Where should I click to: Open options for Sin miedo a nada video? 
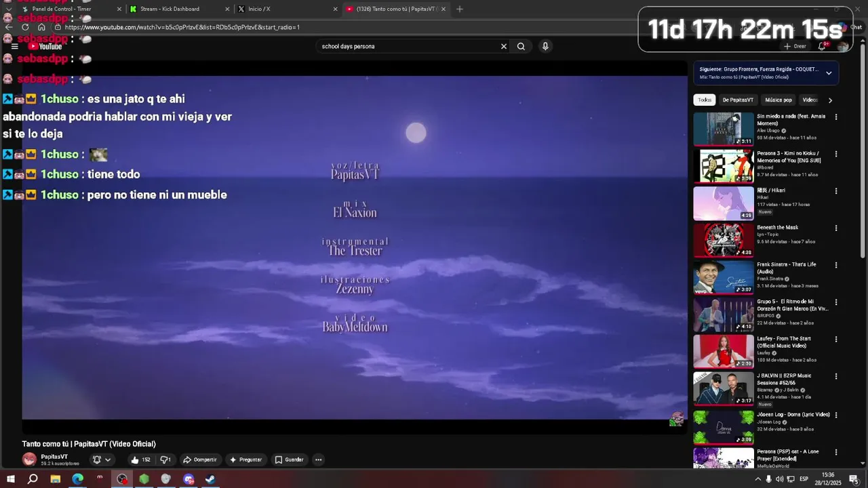pyautogui.click(x=835, y=117)
